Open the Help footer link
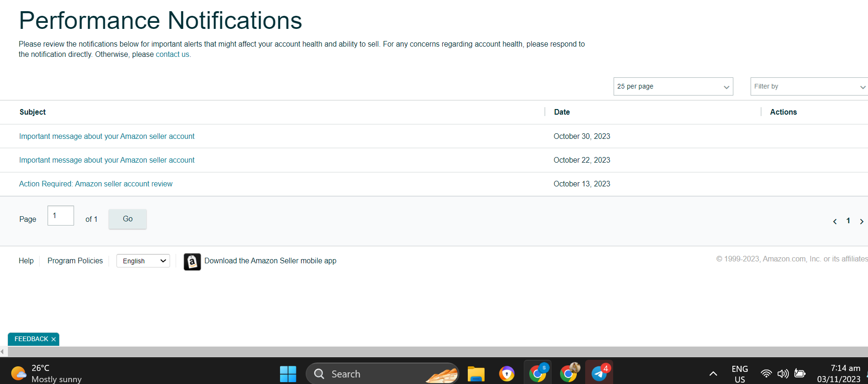Screen dimensions: 868x384 26,261
